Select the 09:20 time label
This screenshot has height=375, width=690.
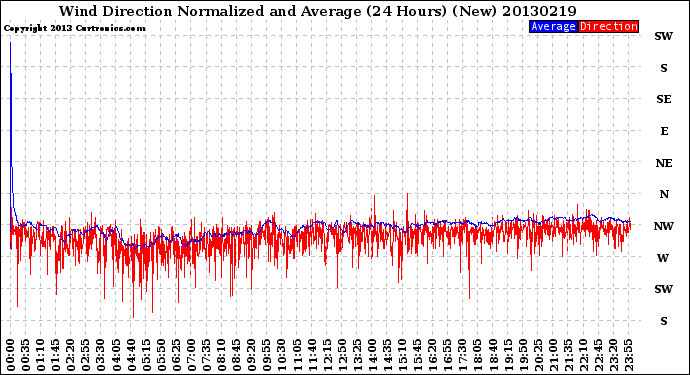[251, 355]
